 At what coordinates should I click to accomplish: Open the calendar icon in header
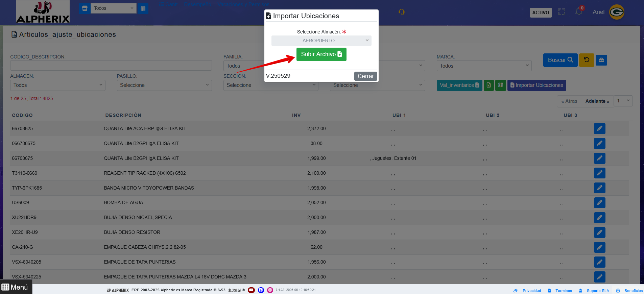pos(143,8)
